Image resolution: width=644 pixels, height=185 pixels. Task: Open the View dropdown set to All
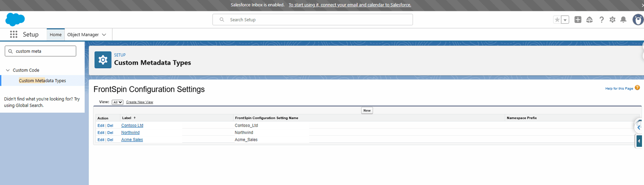[x=118, y=102]
